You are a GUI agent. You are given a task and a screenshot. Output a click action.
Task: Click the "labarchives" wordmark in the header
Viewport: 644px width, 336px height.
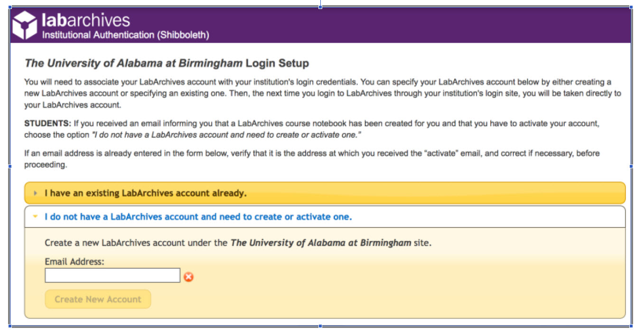(85, 20)
